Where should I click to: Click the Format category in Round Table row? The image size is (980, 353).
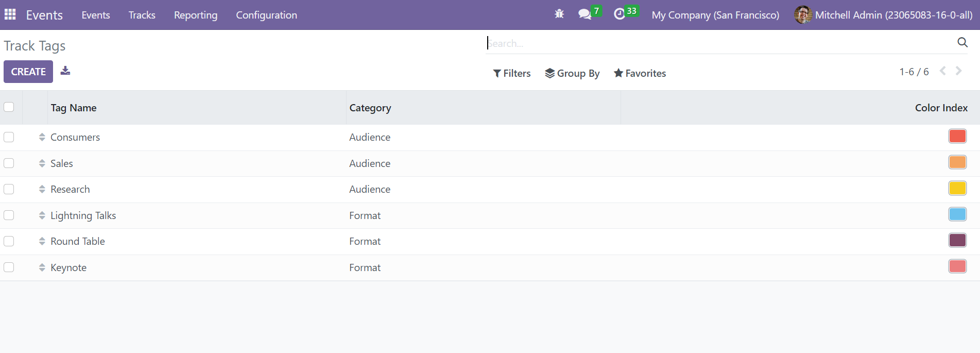coord(365,241)
